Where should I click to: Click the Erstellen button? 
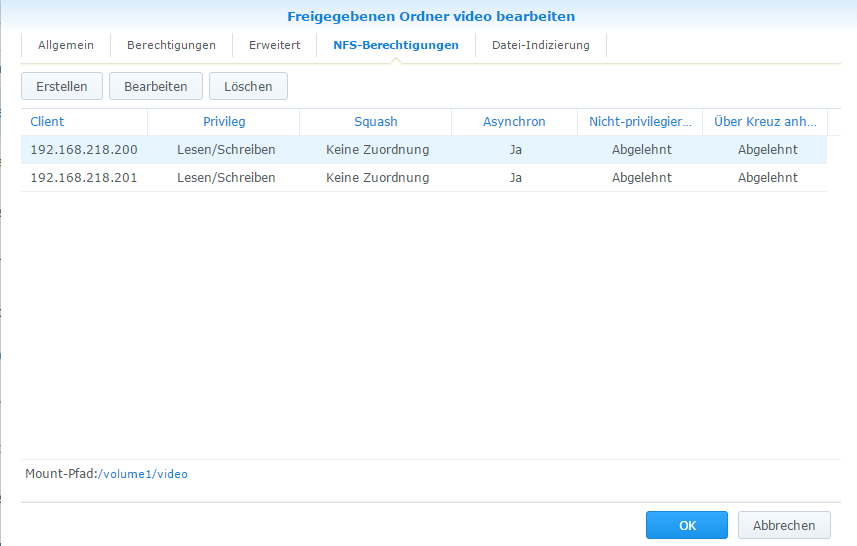click(x=62, y=87)
